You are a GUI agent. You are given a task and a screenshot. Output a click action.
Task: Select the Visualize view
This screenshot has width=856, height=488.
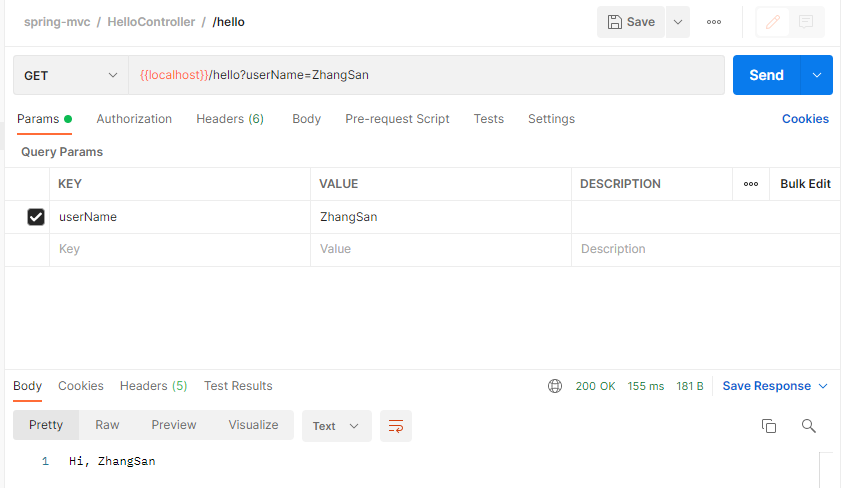253,425
